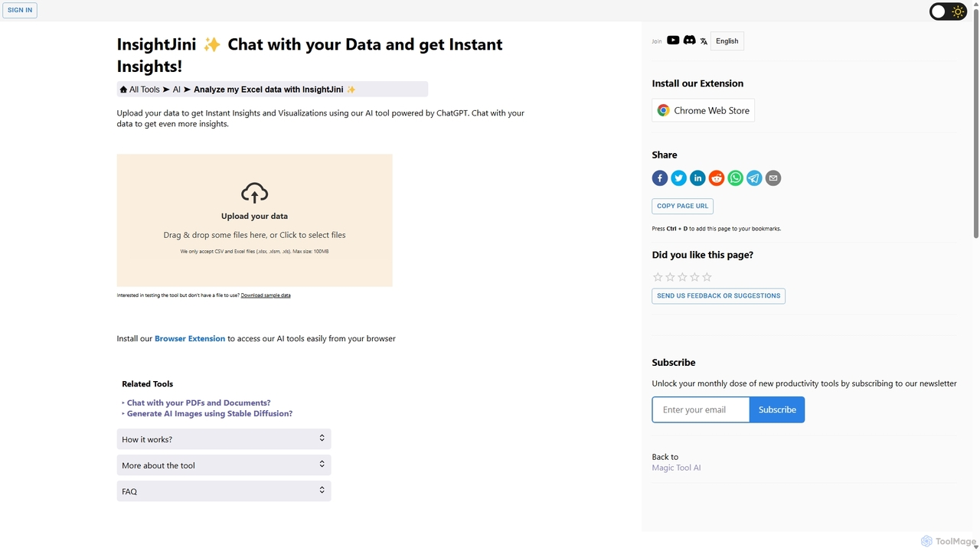Click the InsightJini page heading

[309, 55]
